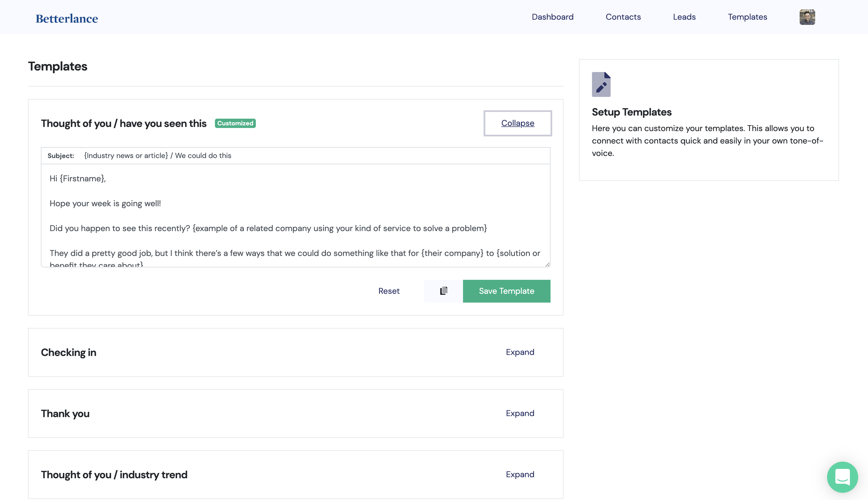Click the Betterlance logo
This screenshot has height=500, width=868.
tap(67, 19)
